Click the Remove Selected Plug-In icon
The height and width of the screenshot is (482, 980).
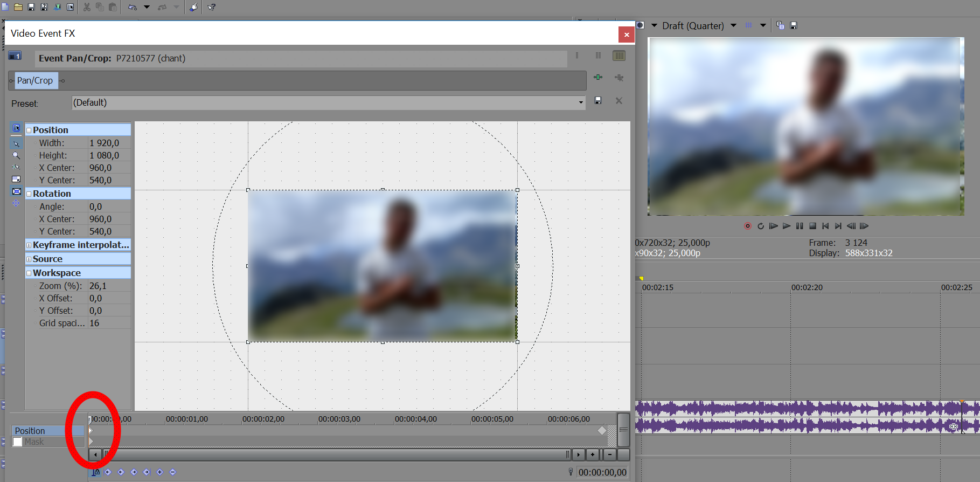[x=619, y=78]
